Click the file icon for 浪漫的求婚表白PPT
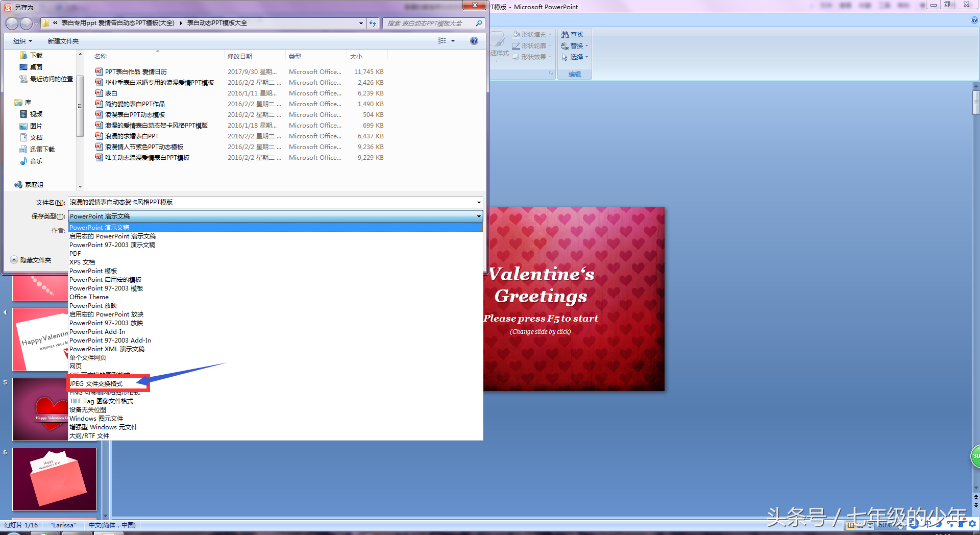 click(x=99, y=136)
